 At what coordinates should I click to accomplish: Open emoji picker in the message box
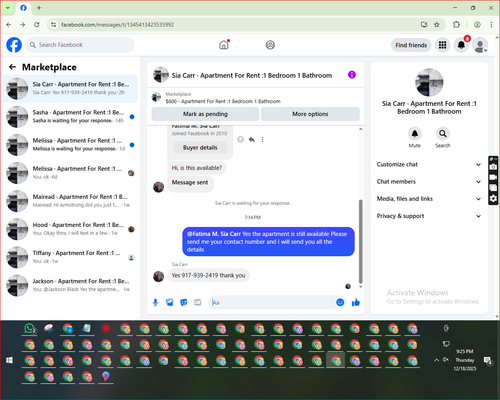point(340,302)
